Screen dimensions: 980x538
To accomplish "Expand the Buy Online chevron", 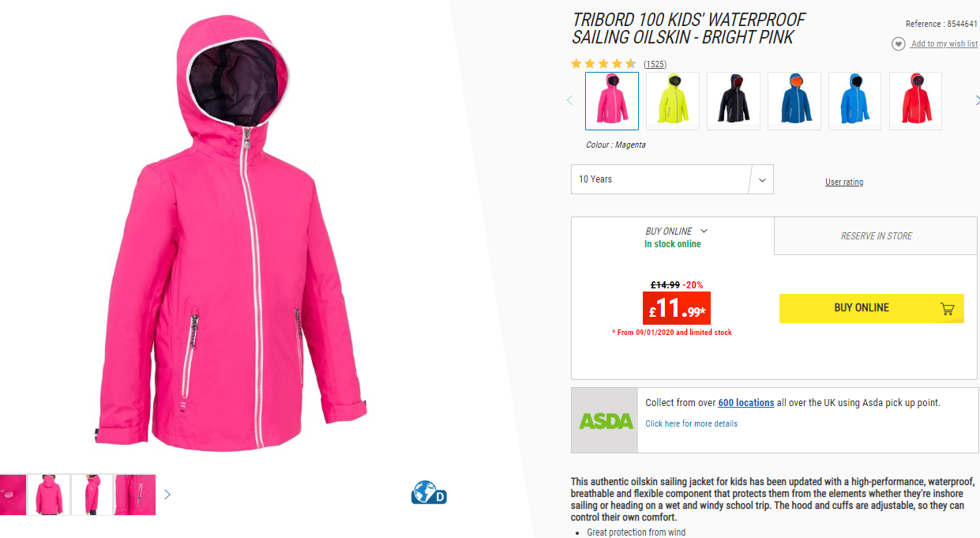I will pyautogui.click(x=704, y=231).
